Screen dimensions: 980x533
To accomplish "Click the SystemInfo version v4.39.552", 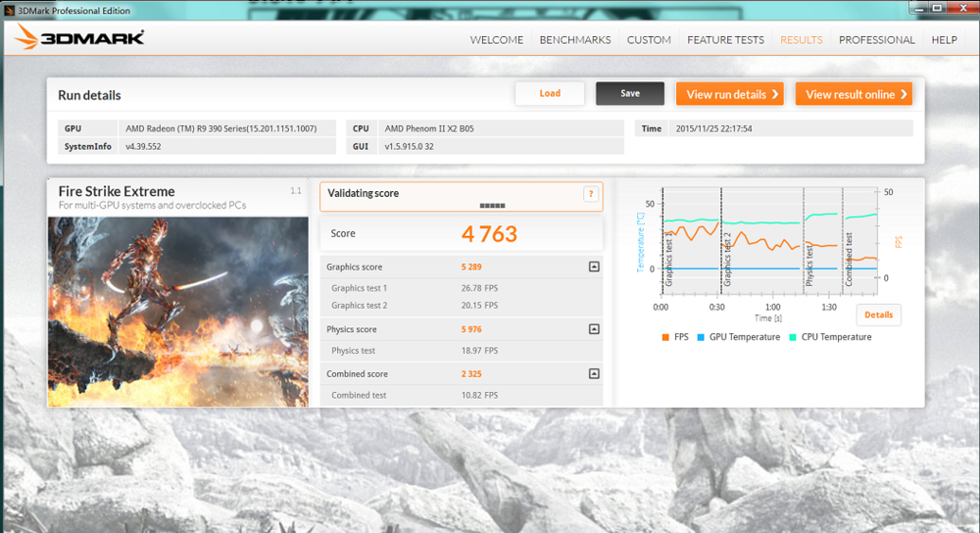I will [x=143, y=147].
